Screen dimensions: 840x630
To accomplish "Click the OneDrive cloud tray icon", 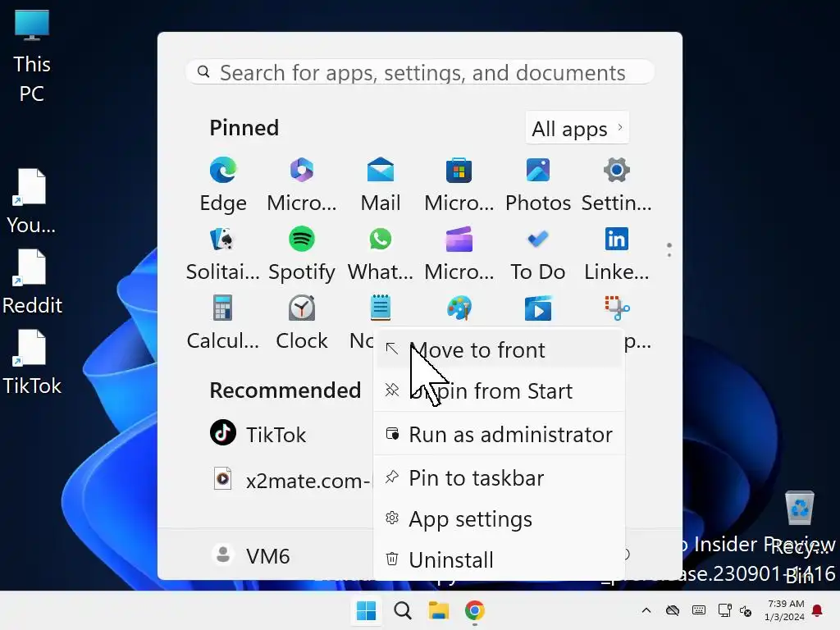I will 673,610.
